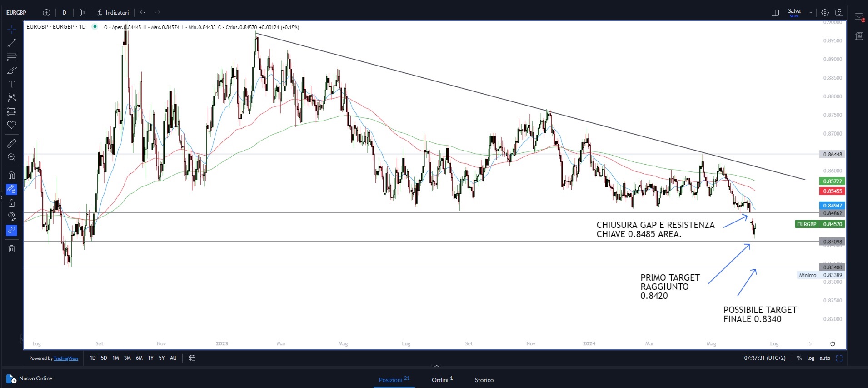The image size is (868, 388).
Task: Click the Nuovo Ordine button
Action: coord(30,378)
